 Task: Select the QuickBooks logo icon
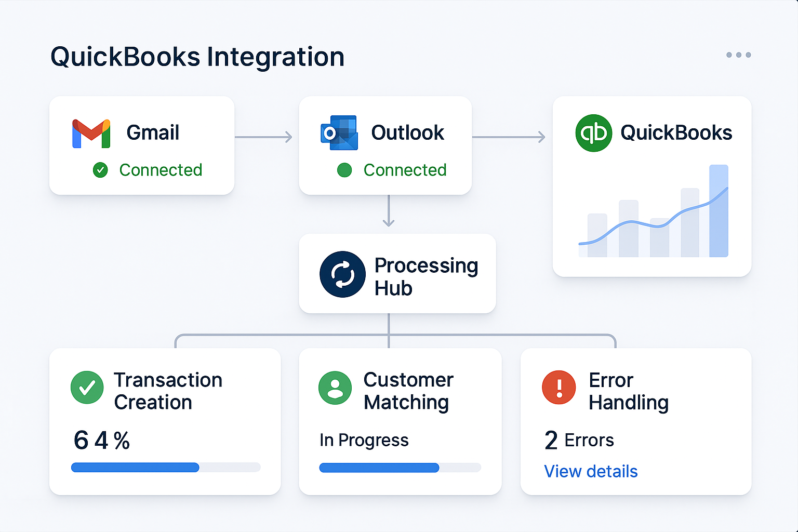click(594, 133)
